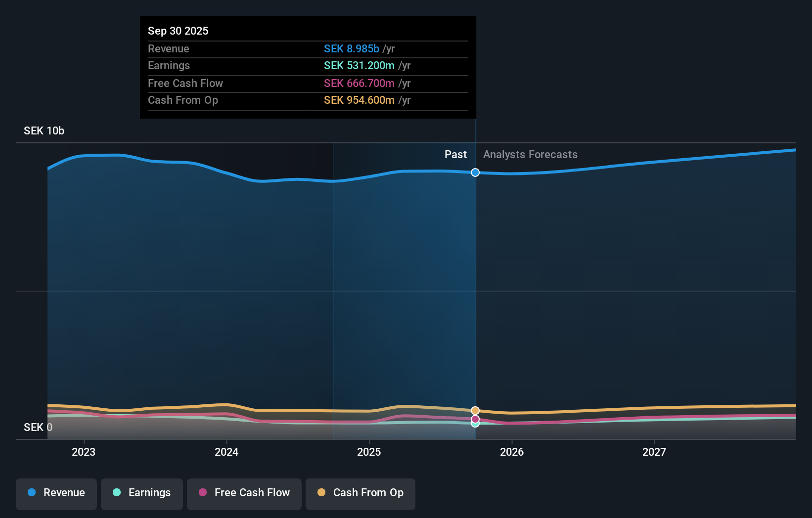
Task: Select the orange Cash From Op chart marker
Action: (x=475, y=410)
